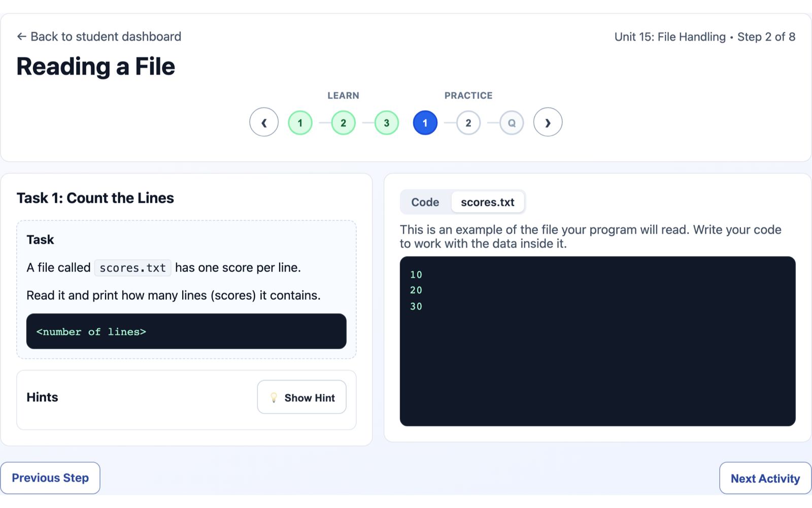The height and width of the screenshot is (508, 812).
Task: Click the line '30' in file preview
Action: [416, 306]
